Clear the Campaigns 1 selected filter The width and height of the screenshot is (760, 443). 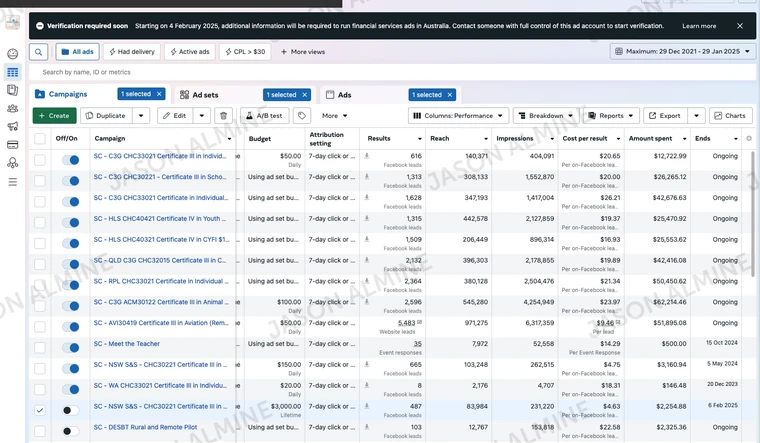click(159, 94)
